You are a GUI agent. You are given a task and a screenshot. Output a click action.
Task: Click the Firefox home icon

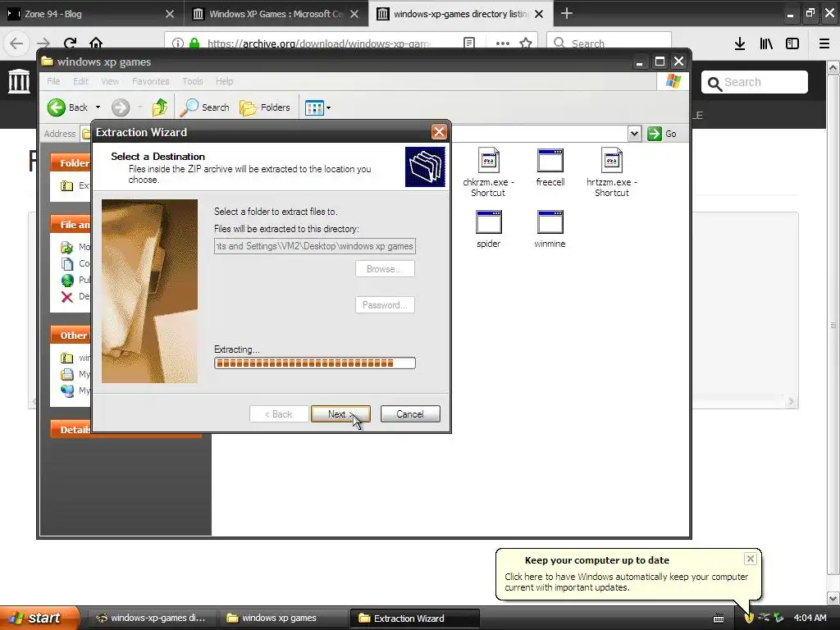[96, 43]
